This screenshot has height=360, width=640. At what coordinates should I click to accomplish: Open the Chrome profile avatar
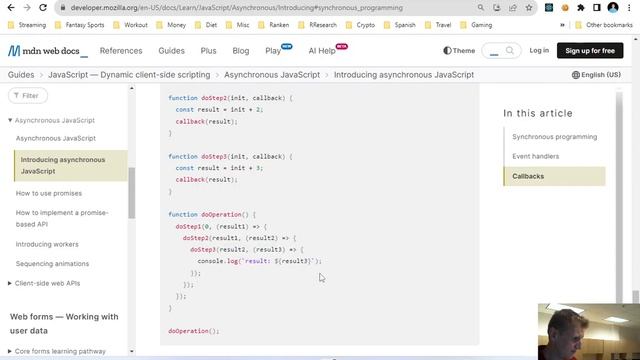[x=613, y=7]
